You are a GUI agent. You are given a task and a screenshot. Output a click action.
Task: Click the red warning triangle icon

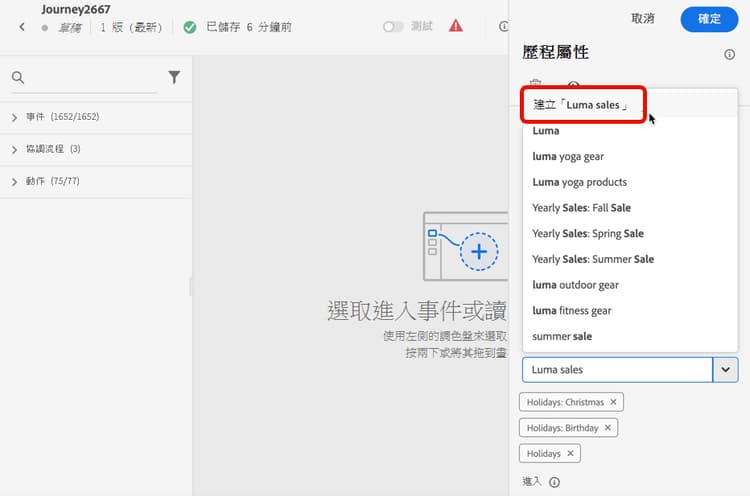coord(455,26)
